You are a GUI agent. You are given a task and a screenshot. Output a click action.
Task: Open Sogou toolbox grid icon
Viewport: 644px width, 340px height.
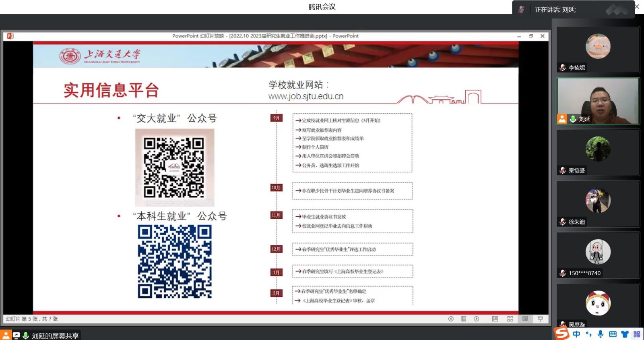coord(637,334)
